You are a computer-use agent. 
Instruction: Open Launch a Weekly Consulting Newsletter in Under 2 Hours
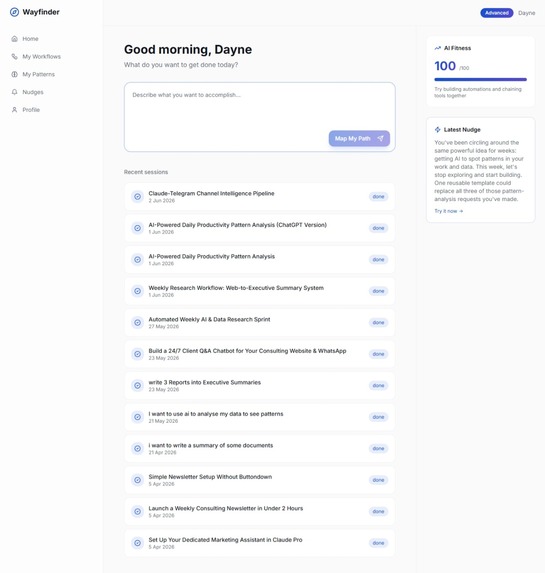click(260, 511)
